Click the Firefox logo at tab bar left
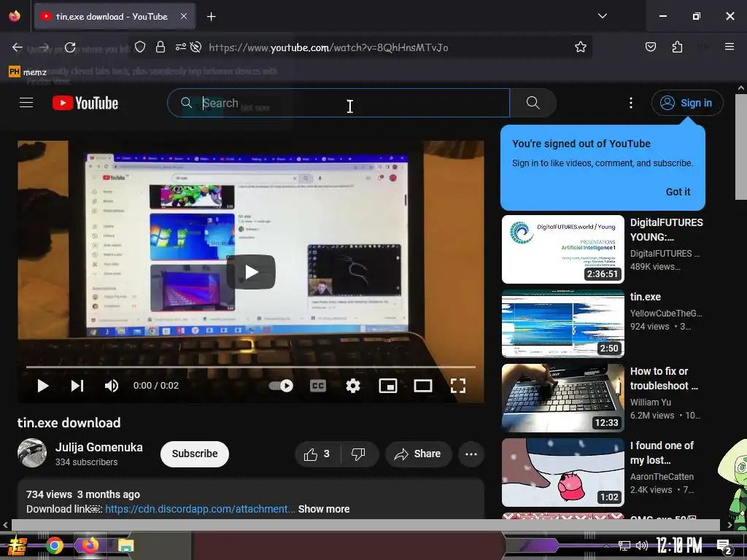The height and width of the screenshot is (560, 747). click(15, 16)
